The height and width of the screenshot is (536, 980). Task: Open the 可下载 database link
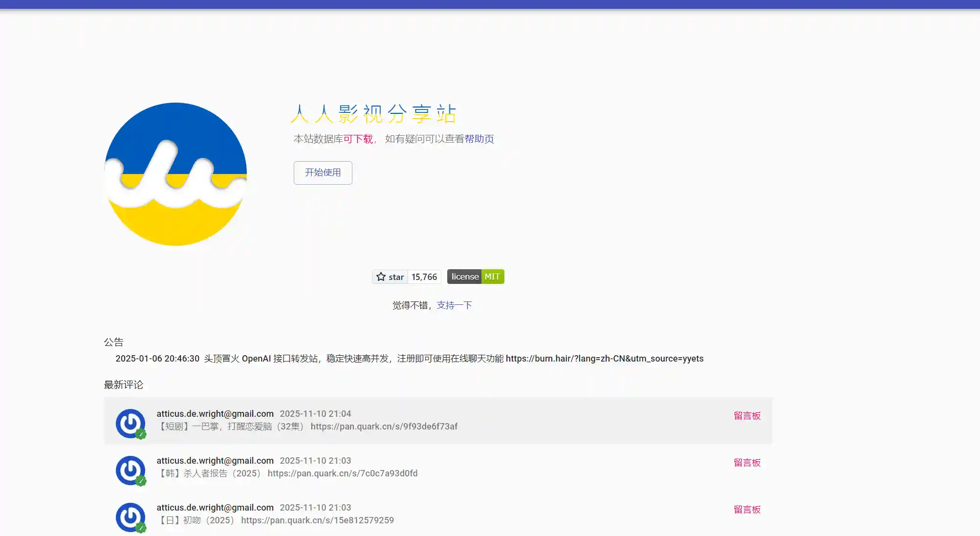358,139
